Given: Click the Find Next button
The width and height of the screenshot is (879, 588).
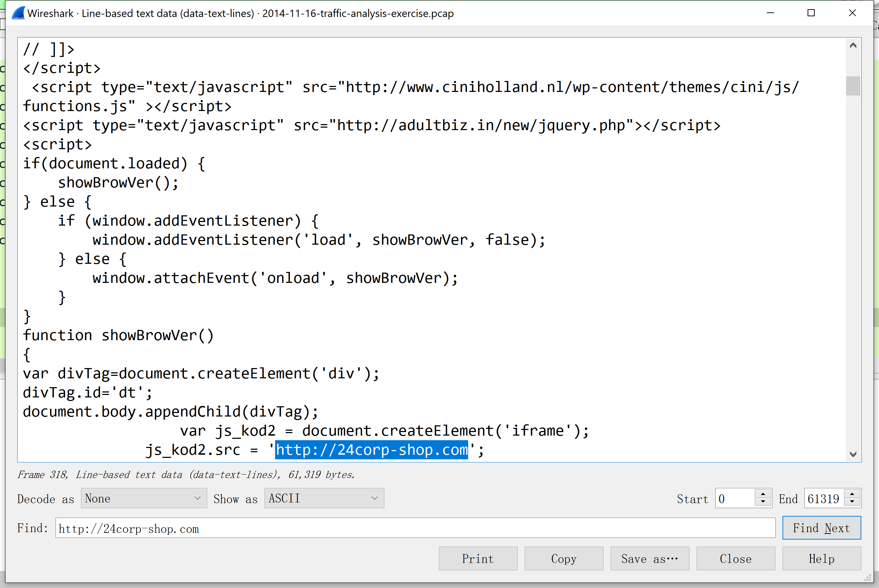Looking at the screenshot, I should pyautogui.click(x=821, y=528).
